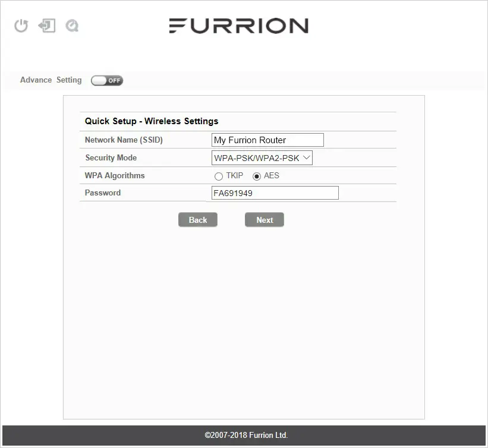
Task: Click the refresh/reload icon in the header
Action: (73, 26)
